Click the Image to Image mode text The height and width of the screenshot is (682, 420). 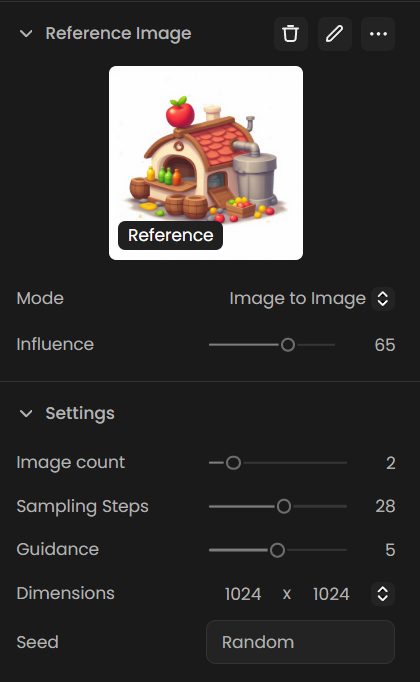(297, 298)
